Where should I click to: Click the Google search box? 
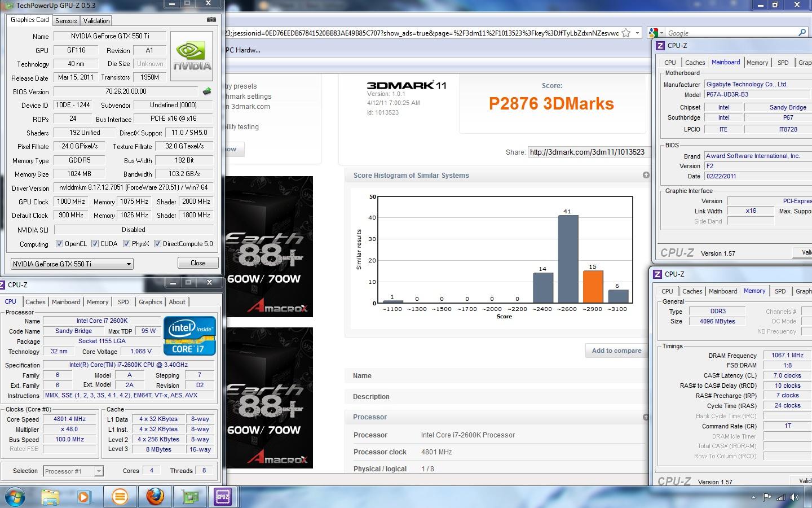click(x=731, y=33)
